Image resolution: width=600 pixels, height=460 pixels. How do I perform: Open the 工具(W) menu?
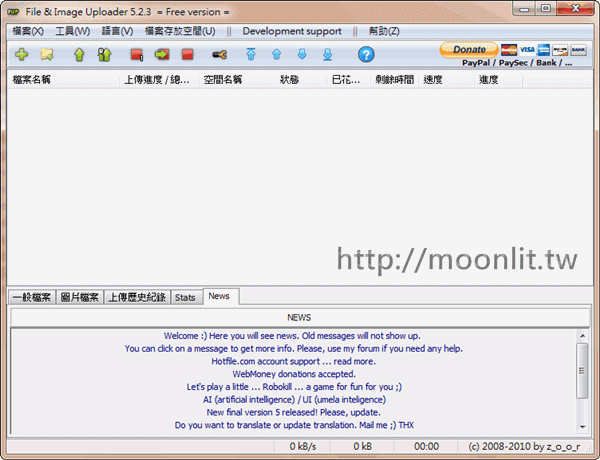[72, 31]
